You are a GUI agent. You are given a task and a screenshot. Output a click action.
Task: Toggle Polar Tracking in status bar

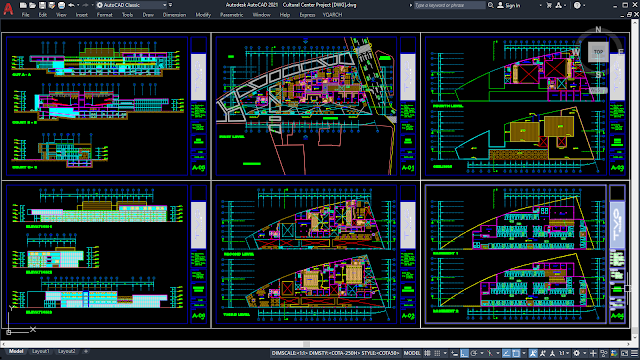click(474, 353)
